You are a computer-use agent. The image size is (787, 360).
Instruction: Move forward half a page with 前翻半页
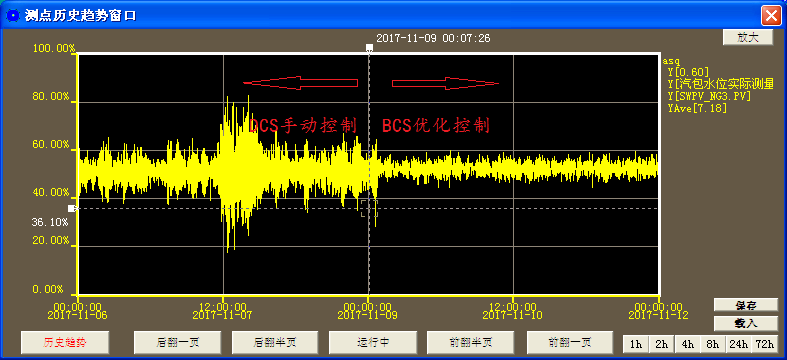470,343
